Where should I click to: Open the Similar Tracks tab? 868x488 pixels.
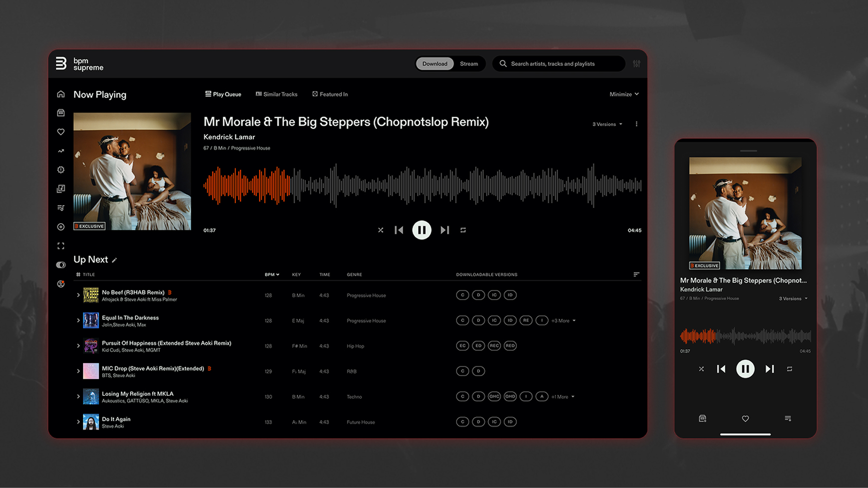point(277,94)
